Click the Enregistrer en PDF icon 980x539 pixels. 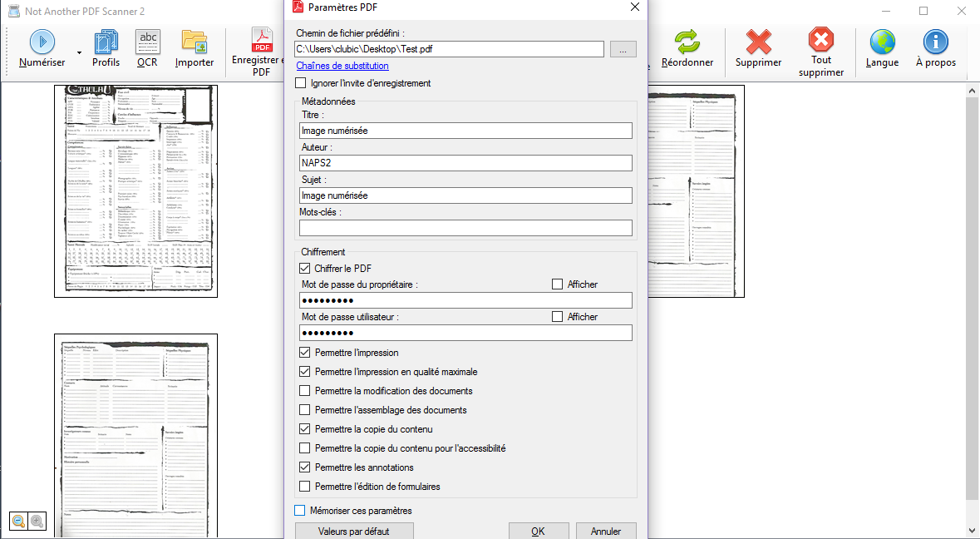[260, 40]
